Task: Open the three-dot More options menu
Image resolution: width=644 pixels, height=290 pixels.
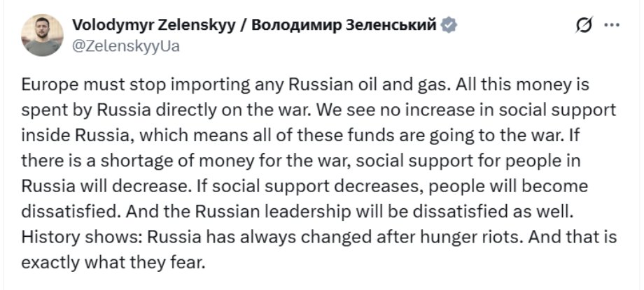Action: click(x=611, y=26)
